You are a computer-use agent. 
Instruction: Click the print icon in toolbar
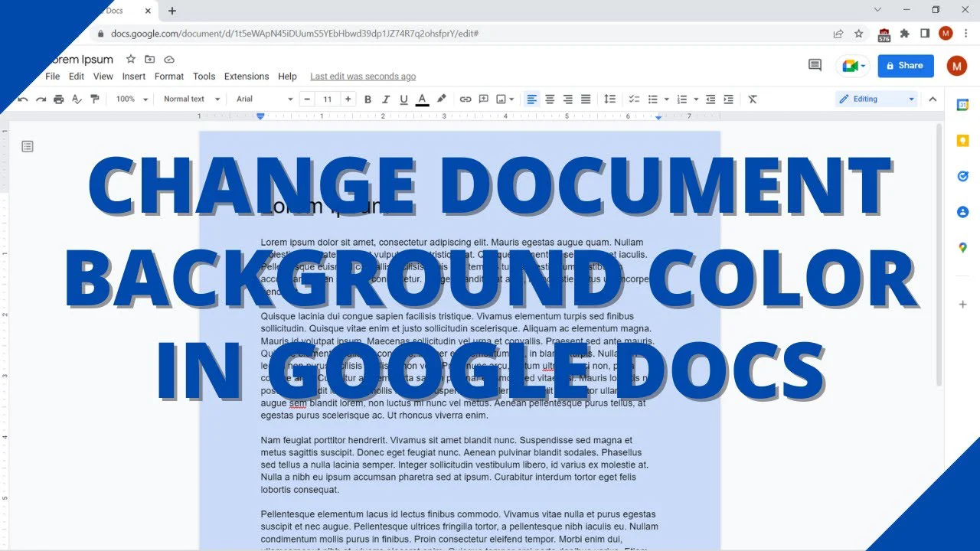click(x=59, y=99)
